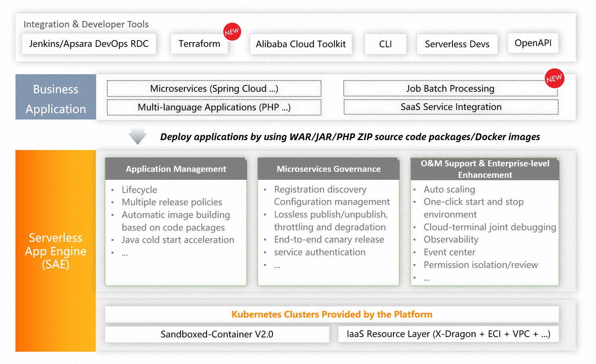
Task: Click Permission isolation/review bullet
Action: point(481,265)
